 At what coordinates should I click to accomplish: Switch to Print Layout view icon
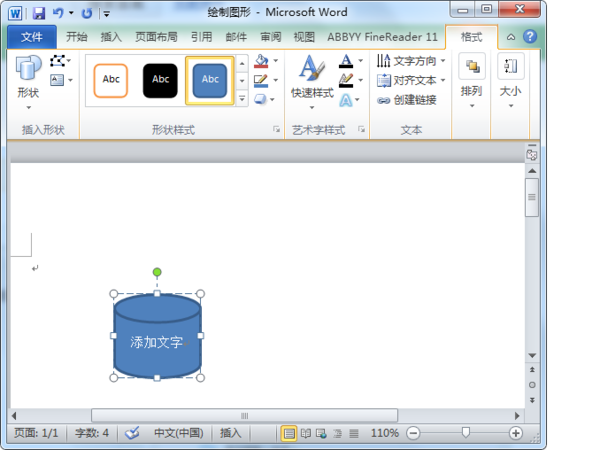pyautogui.click(x=289, y=433)
